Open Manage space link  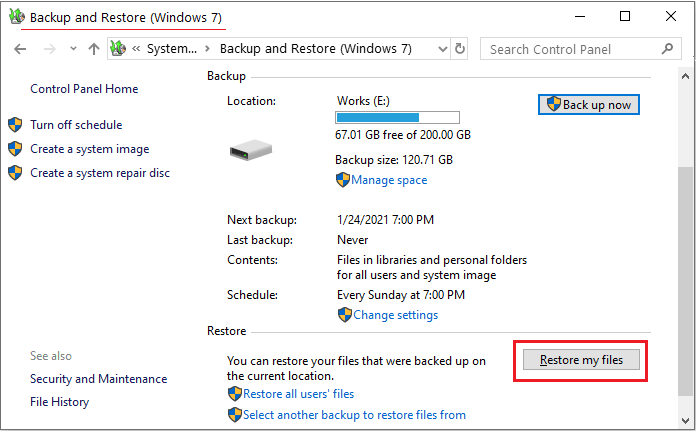point(389,180)
